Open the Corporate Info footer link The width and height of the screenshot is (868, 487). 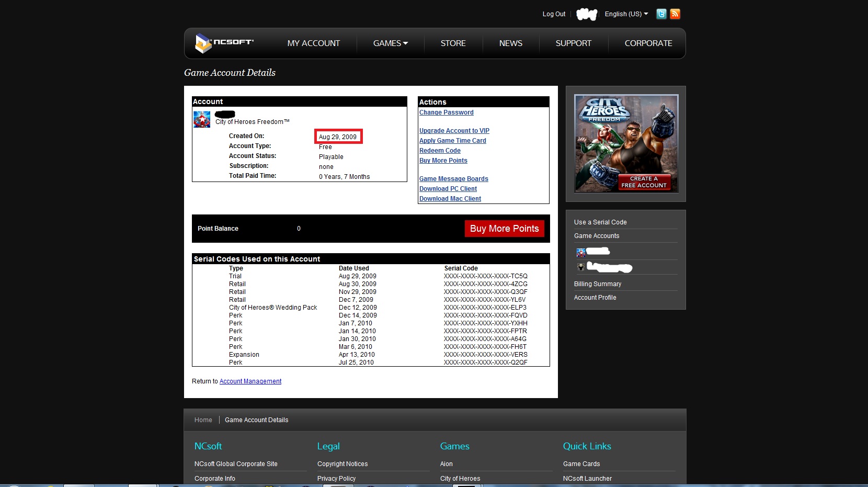[215, 479]
